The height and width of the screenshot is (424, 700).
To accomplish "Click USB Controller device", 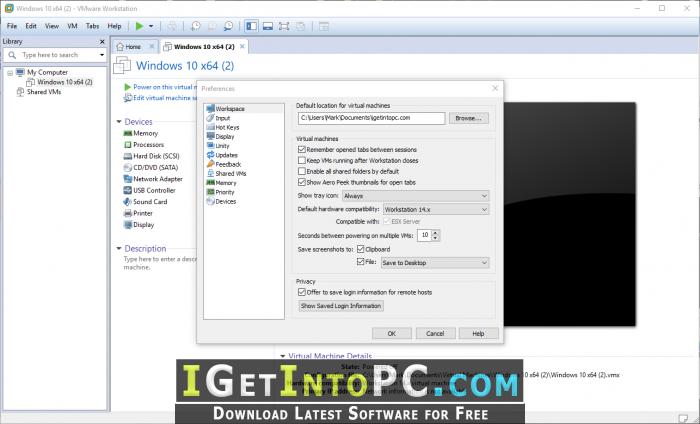I will 150,190.
